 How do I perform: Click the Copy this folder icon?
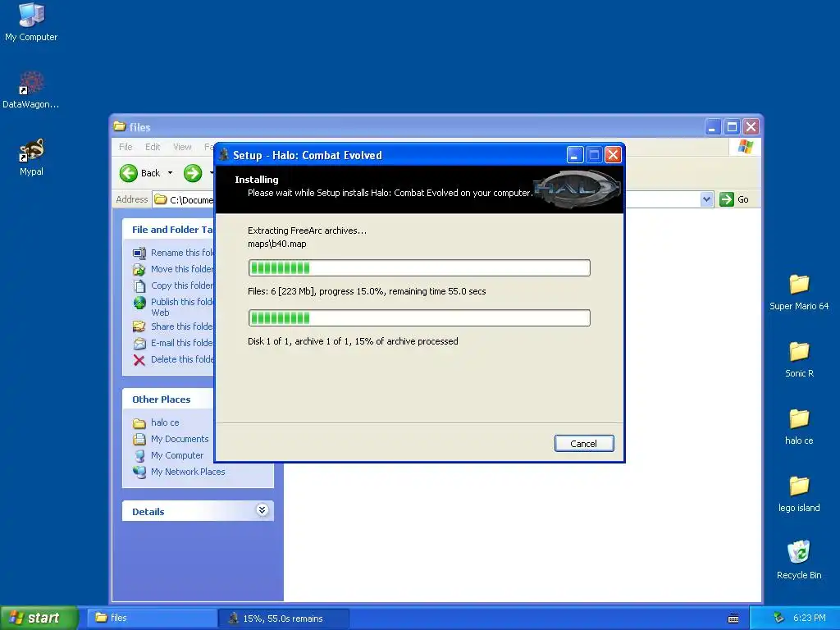tap(139, 286)
